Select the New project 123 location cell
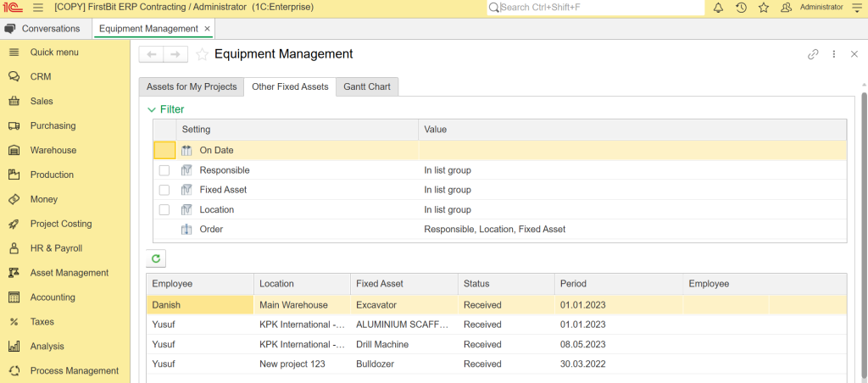 point(302,364)
